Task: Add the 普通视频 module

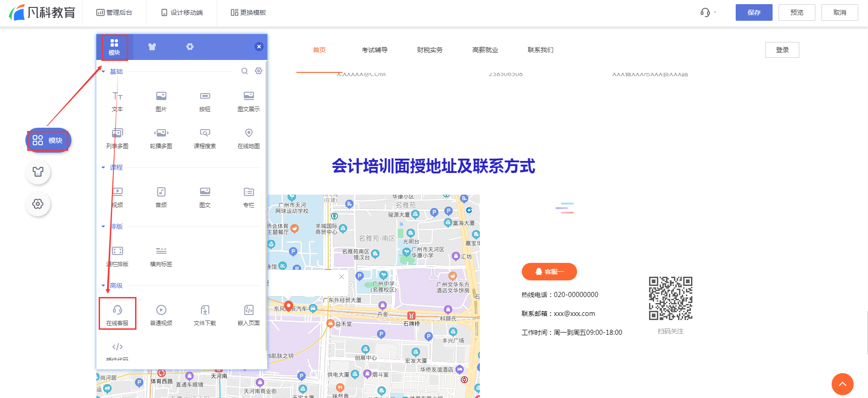Action: 161,315
